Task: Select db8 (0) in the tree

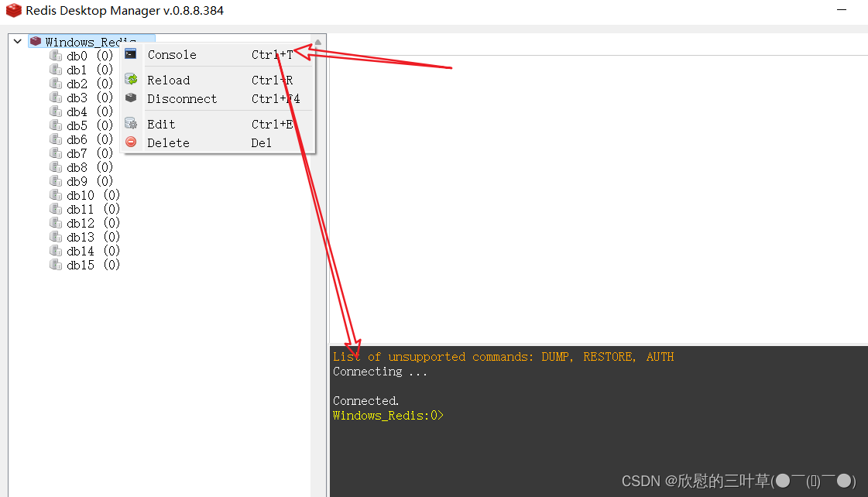Action: [90, 167]
